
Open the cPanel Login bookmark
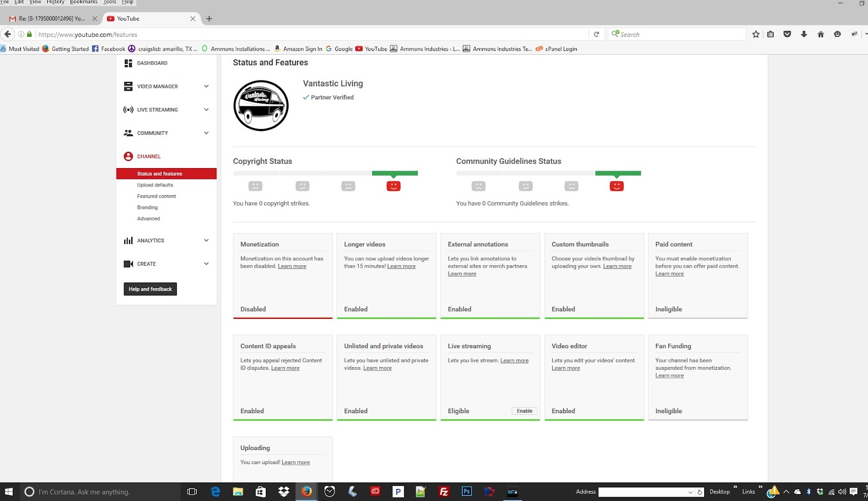(557, 49)
